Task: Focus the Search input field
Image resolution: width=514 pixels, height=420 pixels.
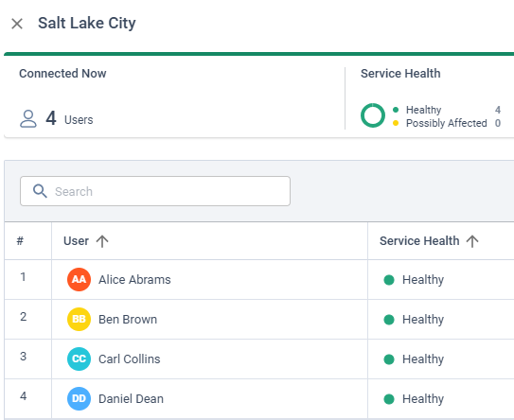Action: 155,191
